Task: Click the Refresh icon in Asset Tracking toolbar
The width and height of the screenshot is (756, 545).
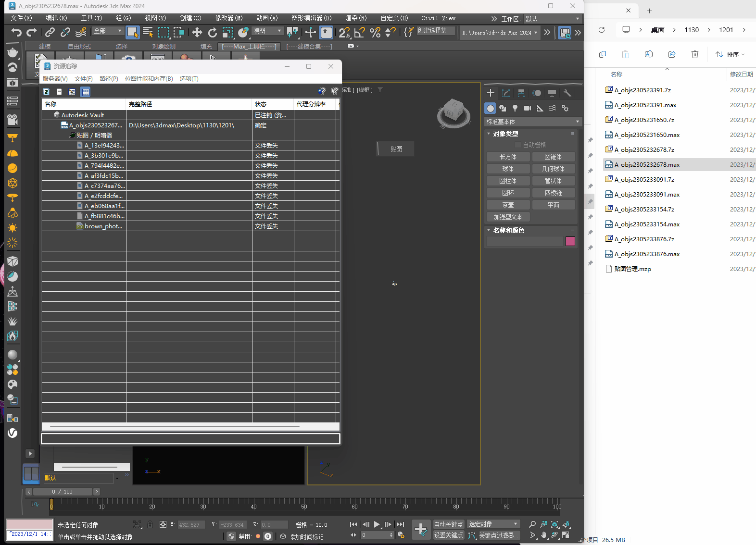Action: [47, 92]
